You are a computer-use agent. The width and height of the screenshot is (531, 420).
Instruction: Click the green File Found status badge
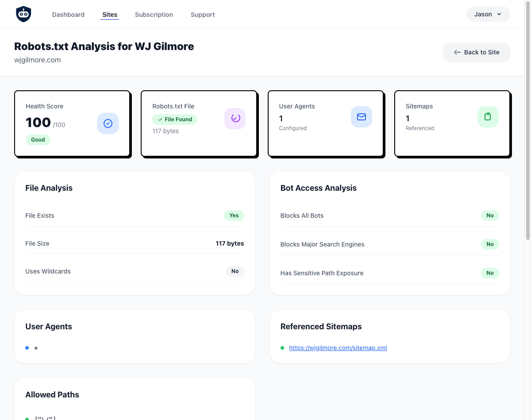click(175, 119)
